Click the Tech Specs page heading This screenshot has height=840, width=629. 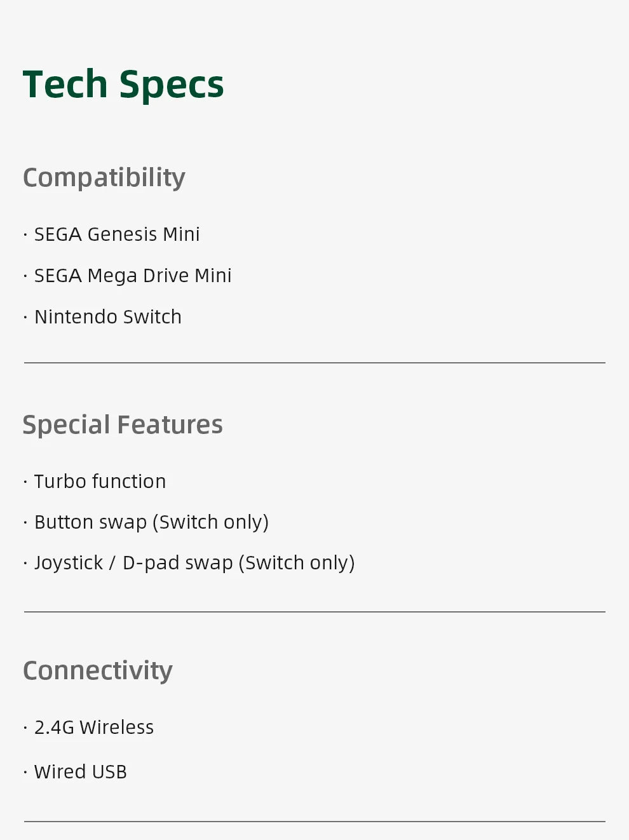coord(123,85)
